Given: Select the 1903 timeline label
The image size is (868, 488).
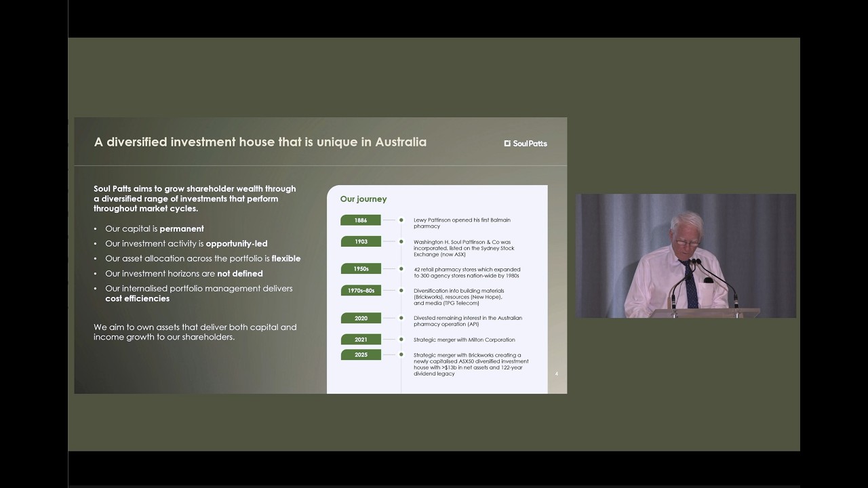Looking at the screenshot, I should coord(361,241).
